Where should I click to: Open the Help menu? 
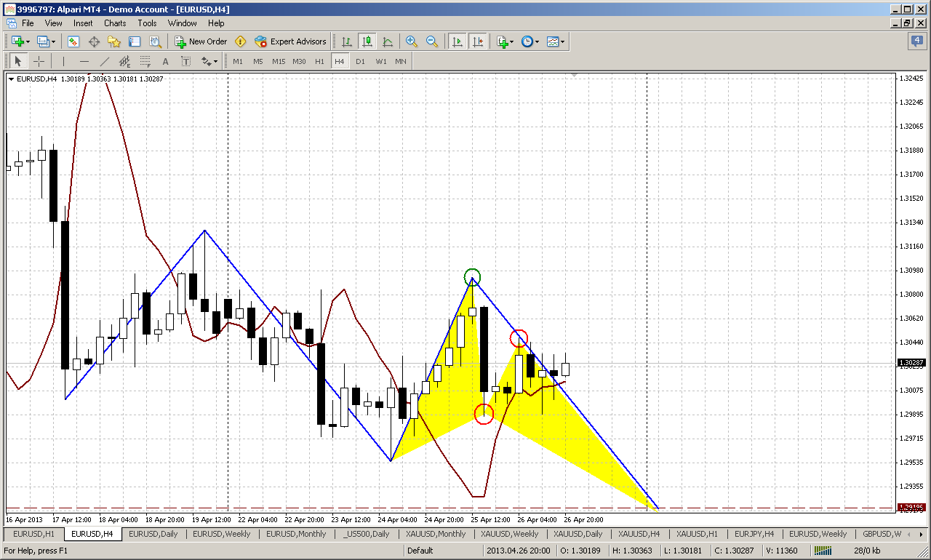click(x=216, y=23)
